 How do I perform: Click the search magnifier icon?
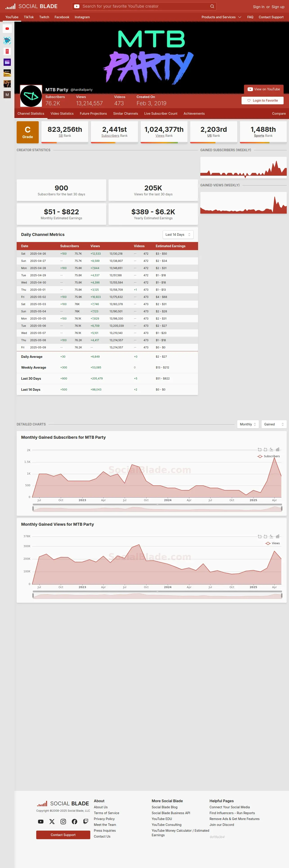pos(212,6)
